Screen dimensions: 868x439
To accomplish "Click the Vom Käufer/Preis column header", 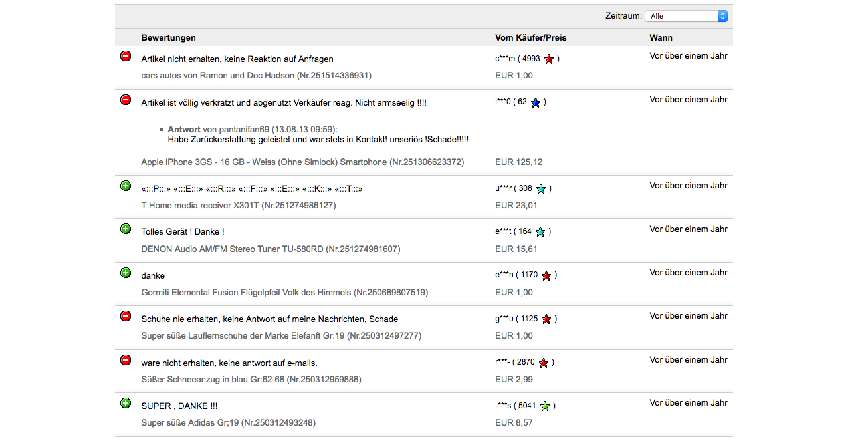I will point(531,38).
